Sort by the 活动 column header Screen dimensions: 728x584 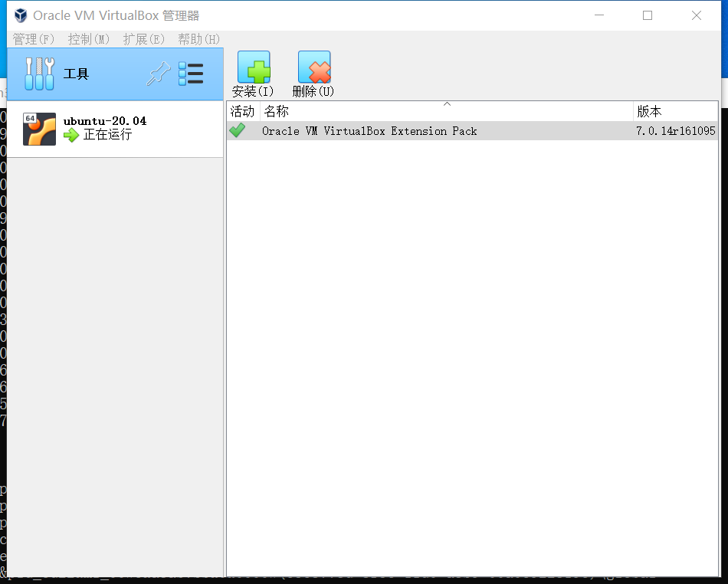(244, 111)
